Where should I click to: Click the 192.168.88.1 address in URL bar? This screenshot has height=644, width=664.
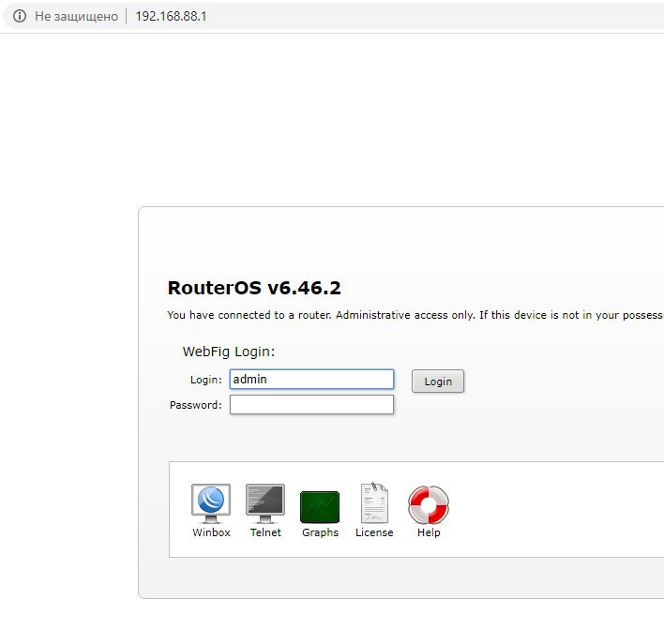[171, 16]
